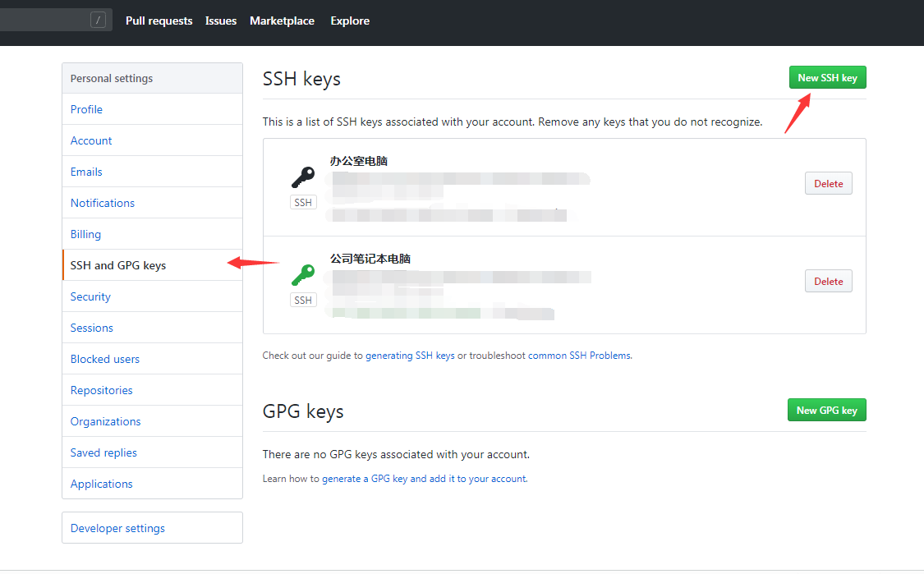Image resolution: width=924 pixels, height=574 pixels.
Task: Open Issues in top navigation
Action: click(221, 21)
